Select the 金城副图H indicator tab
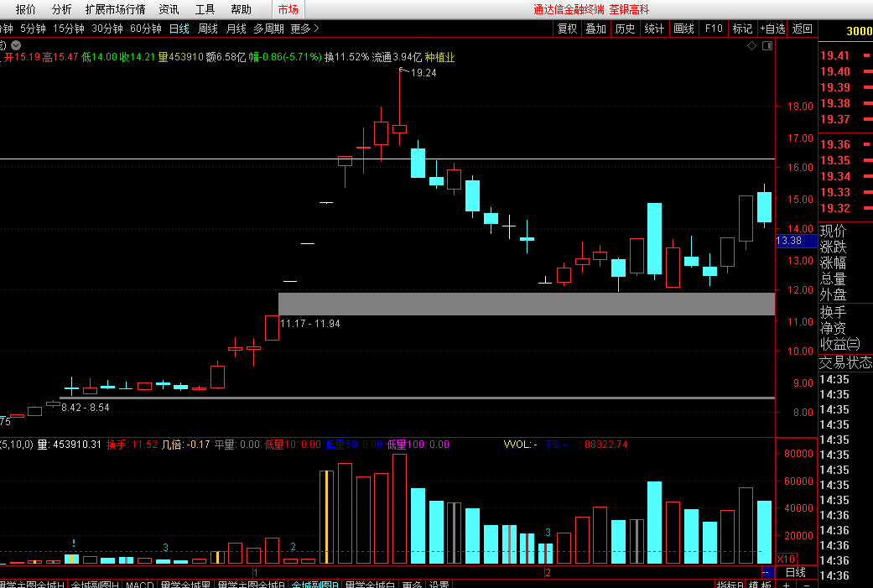Image resolution: width=873 pixels, height=588 pixels. tap(95, 584)
